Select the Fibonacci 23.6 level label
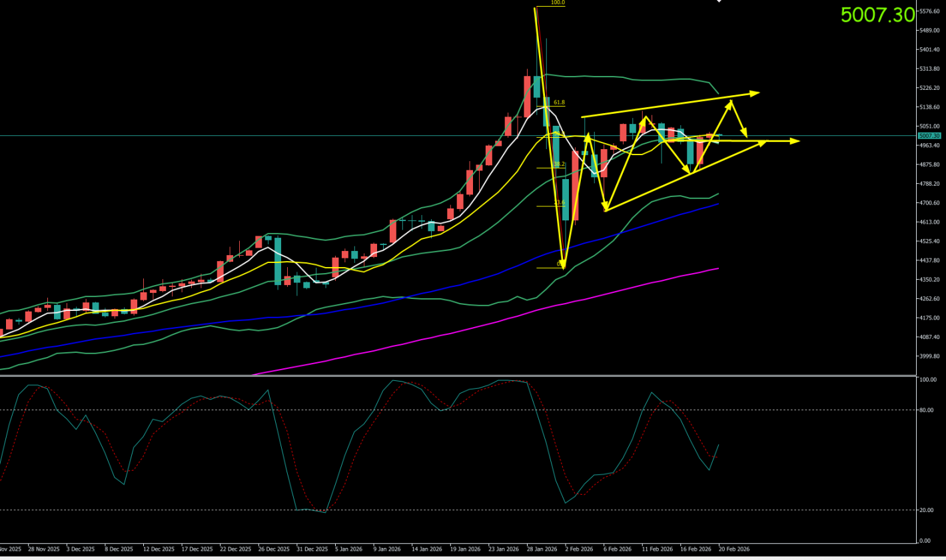946x560 pixels. point(558,202)
